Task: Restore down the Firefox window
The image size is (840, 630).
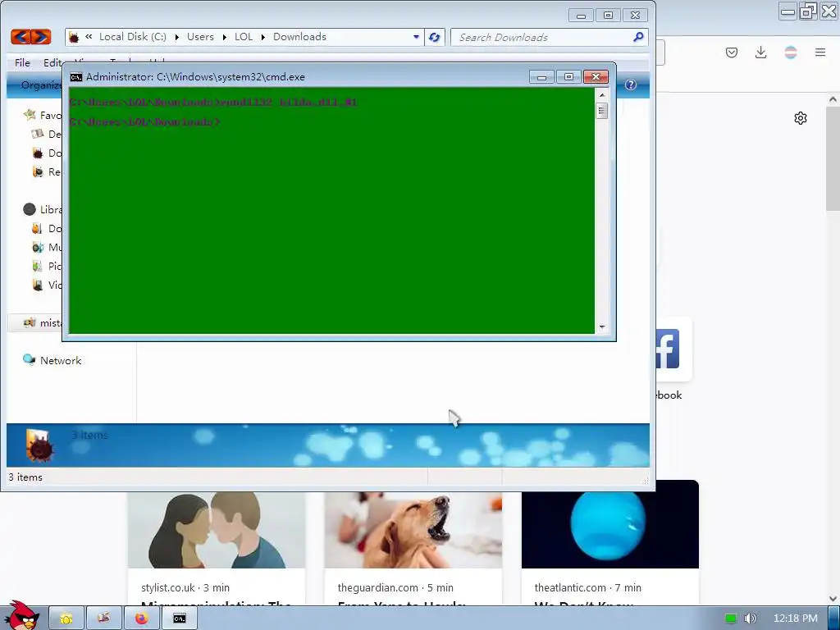Action: 808,11
